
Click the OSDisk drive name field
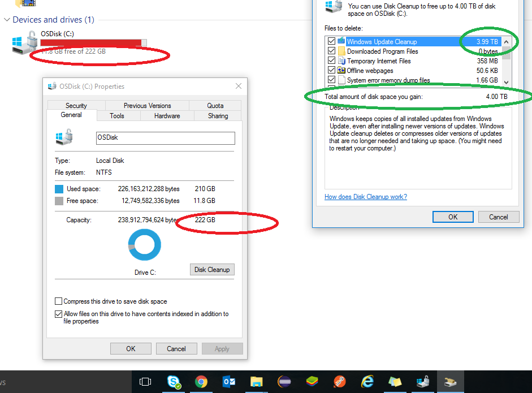[165, 138]
